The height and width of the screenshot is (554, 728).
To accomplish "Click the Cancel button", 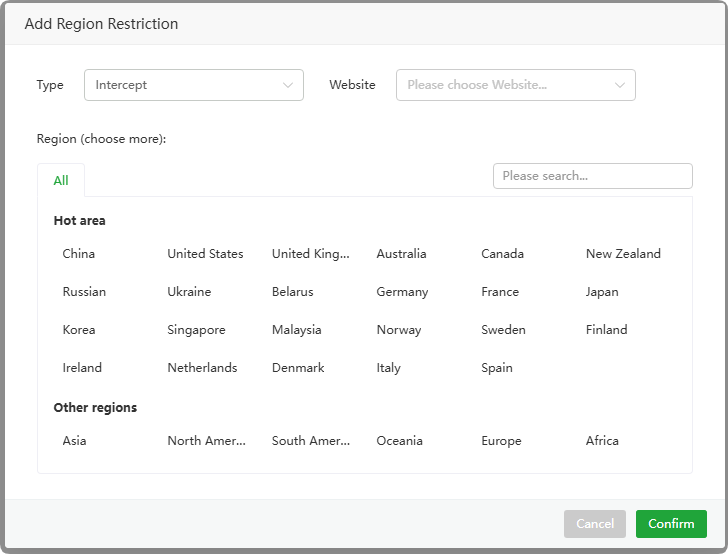I will point(594,524).
